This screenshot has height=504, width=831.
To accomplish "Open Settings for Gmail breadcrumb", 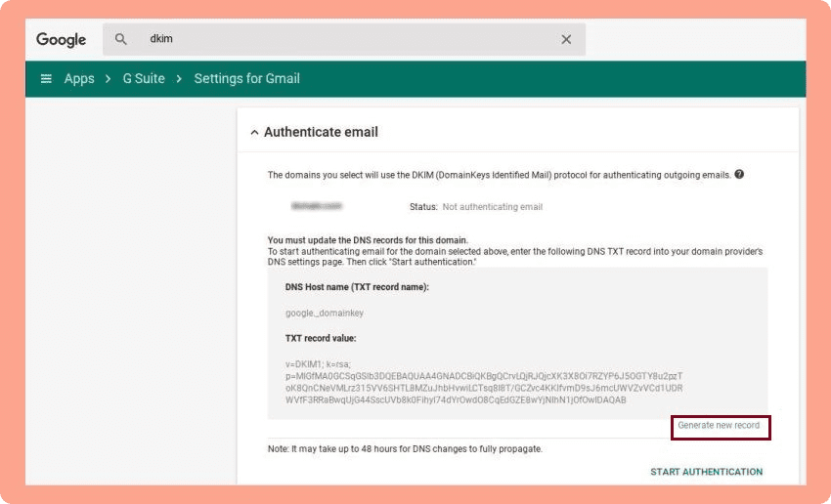I will (247, 79).
